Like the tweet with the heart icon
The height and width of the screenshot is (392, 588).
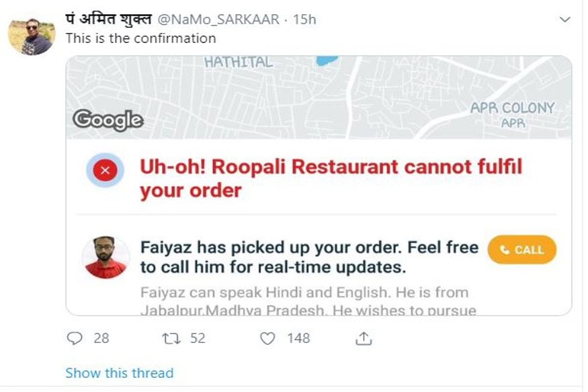267,338
